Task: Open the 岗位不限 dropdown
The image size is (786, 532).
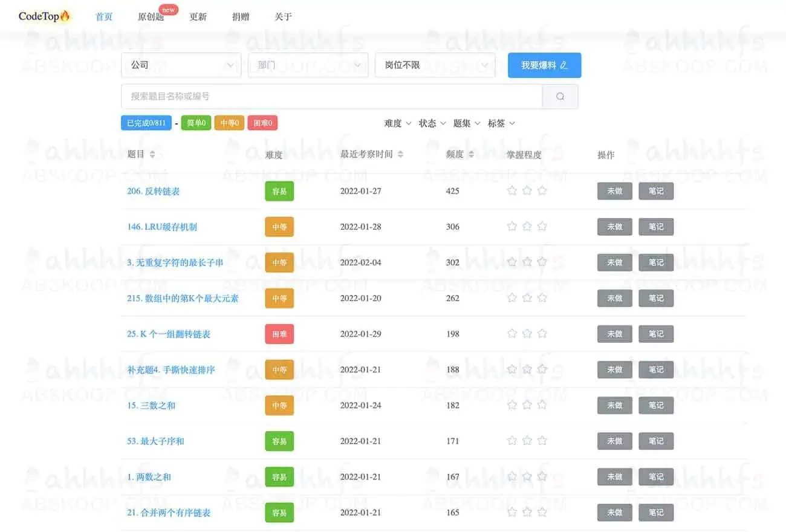Action: point(435,65)
